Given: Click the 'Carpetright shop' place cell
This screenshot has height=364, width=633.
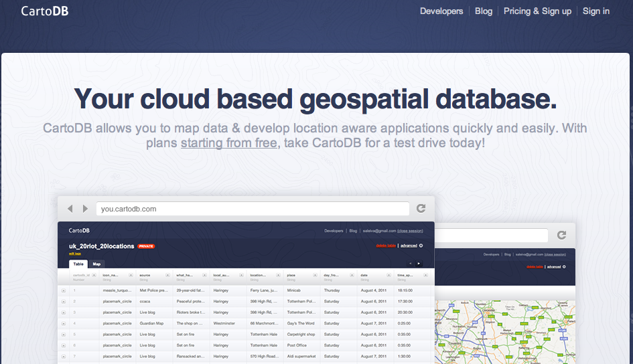Looking at the screenshot, I should [301, 335].
